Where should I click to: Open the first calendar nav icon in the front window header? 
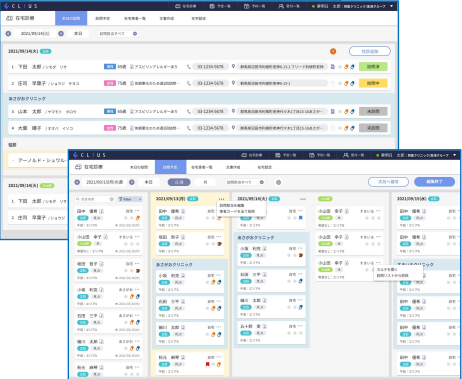[278, 155]
